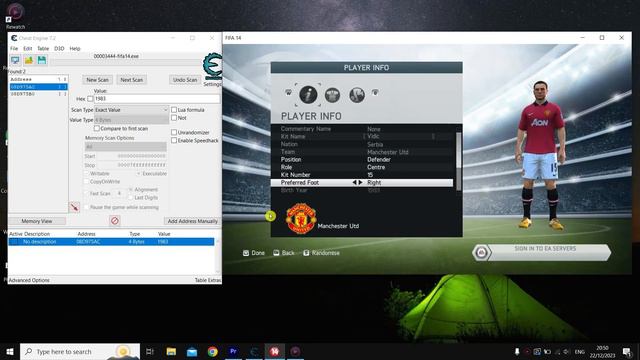Image resolution: width=640 pixels, height=360 pixels.
Task: Enable the Unrandomizer checkbox
Action: [x=174, y=132]
